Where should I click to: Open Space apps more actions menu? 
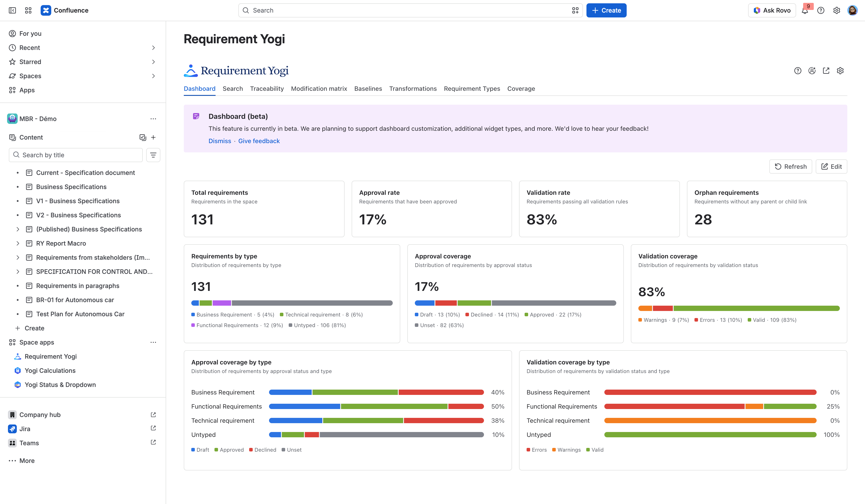[153, 342]
